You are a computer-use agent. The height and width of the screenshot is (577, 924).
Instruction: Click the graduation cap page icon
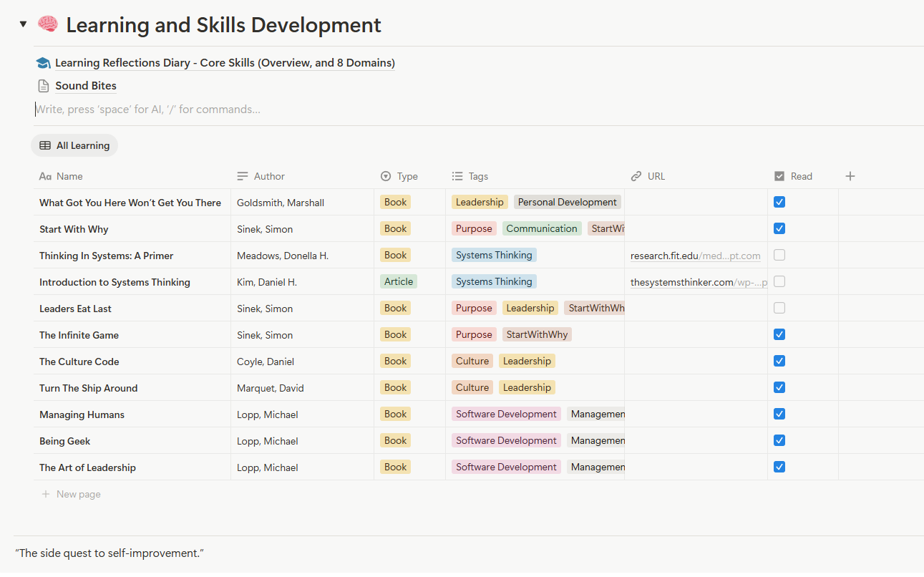(x=43, y=63)
